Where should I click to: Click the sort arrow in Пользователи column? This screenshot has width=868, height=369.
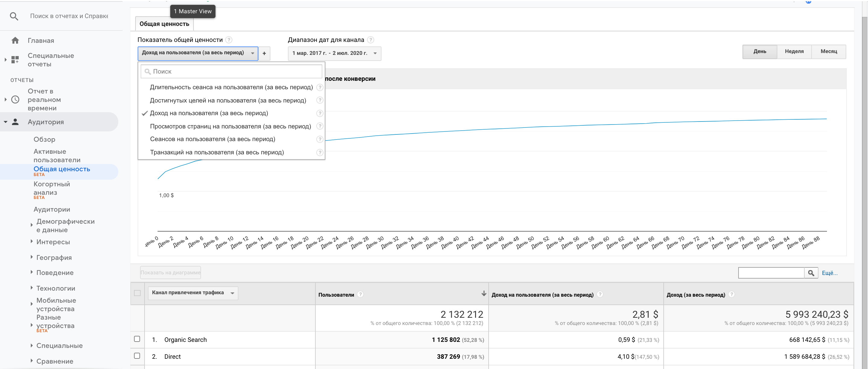[x=484, y=294]
